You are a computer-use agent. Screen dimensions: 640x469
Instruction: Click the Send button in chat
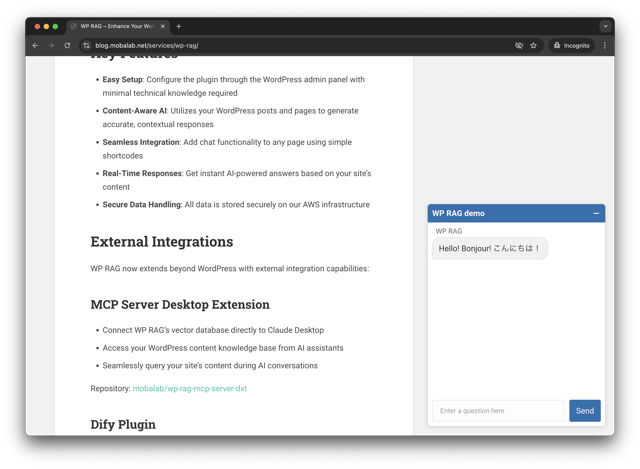[x=585, y=411]
